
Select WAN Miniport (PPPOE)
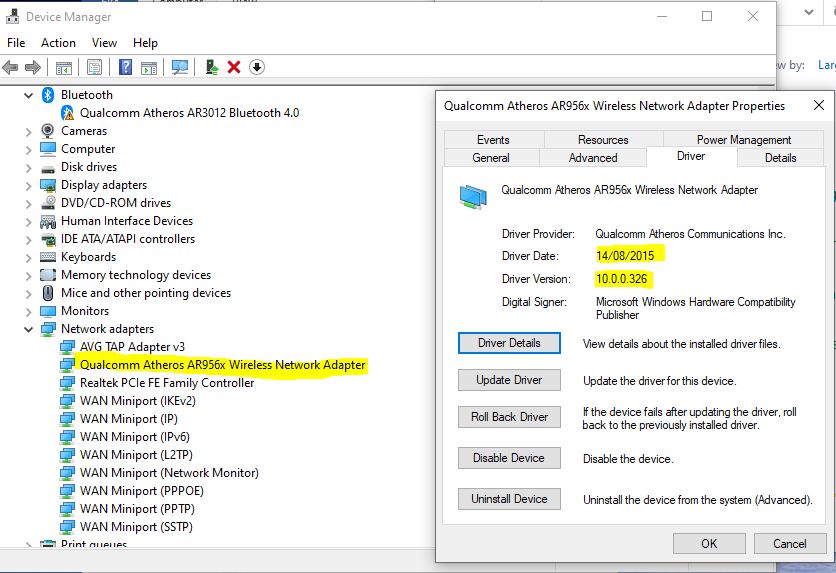pos(142,491)
